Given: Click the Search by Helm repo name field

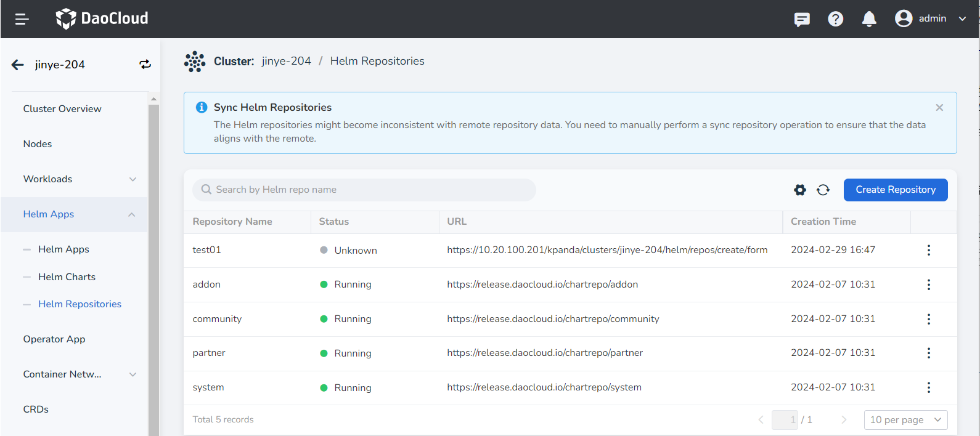Looking at the screenshot, I should click(x=370, y=190).
